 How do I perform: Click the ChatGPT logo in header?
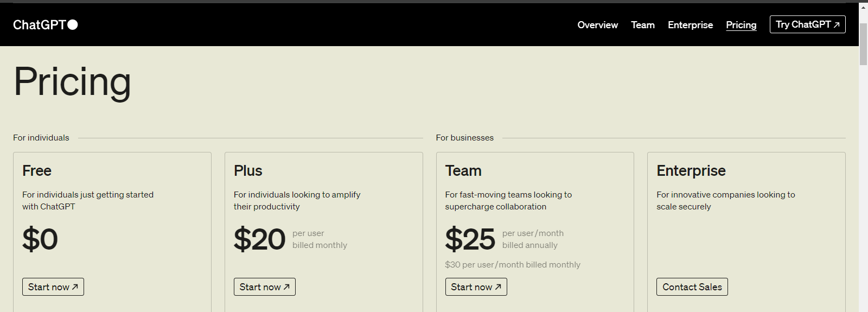point(46,24)
